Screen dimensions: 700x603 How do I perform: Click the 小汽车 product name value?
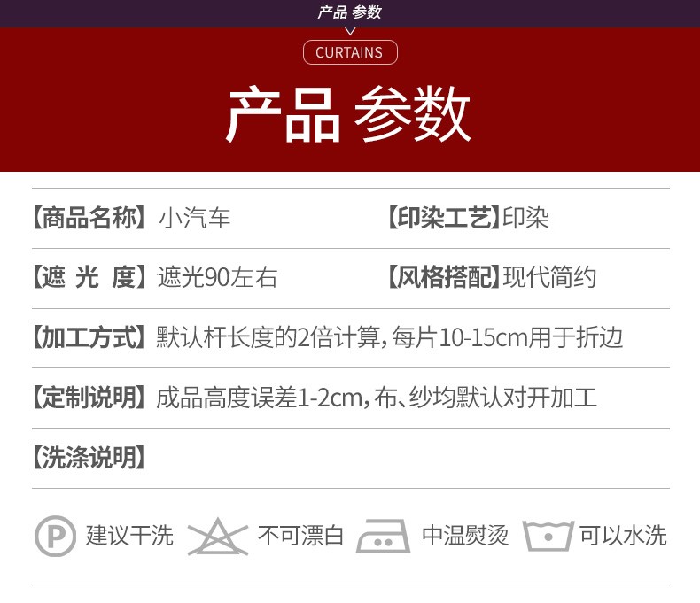[195, 218]
